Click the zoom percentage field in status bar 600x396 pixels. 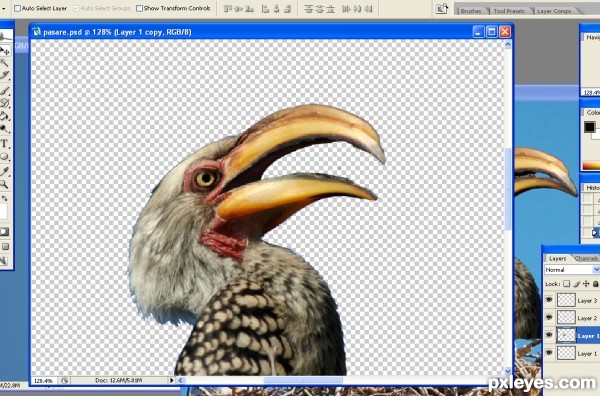coord(44,380)
